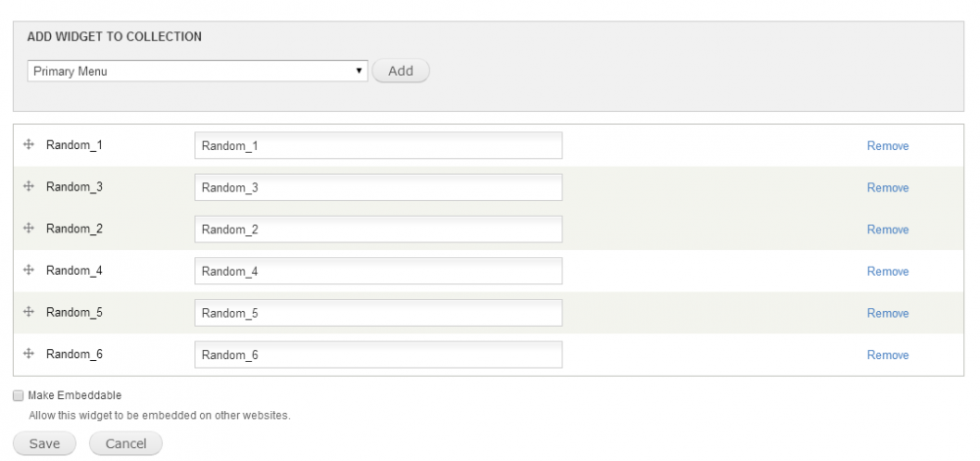This screenshot has width=980, height=461.
Task: Remove the Random_2 widget
Action: click(888, 230)
